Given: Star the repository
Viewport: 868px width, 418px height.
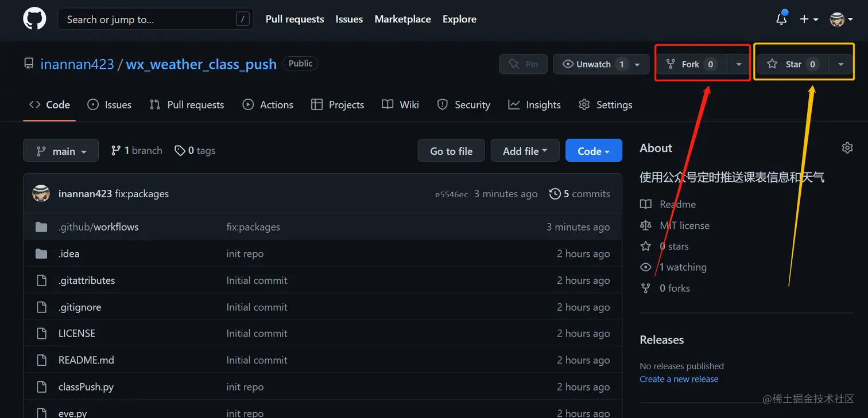Looking at the screenshot, I should point(793,64).
